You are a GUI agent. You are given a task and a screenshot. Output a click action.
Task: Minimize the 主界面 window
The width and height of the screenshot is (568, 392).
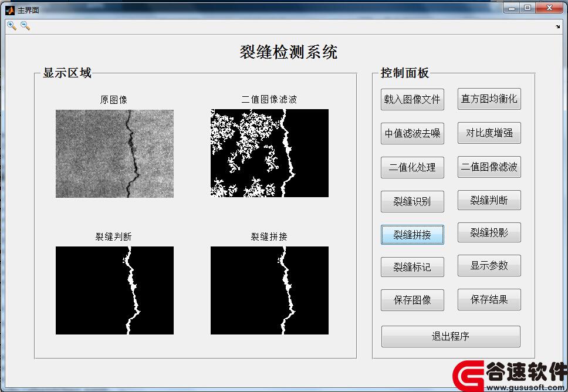click(x=512, y=8)
